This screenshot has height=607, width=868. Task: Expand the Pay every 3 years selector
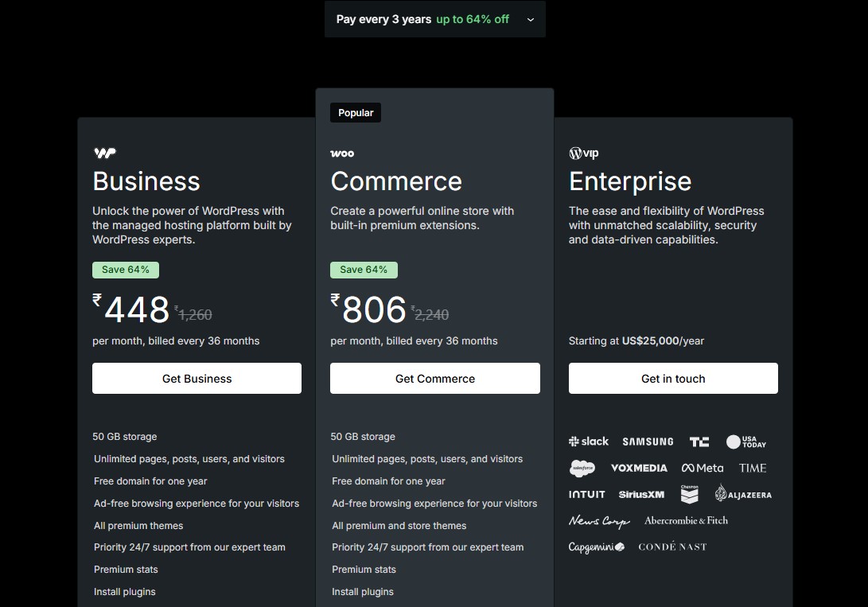tap(434, 18)
